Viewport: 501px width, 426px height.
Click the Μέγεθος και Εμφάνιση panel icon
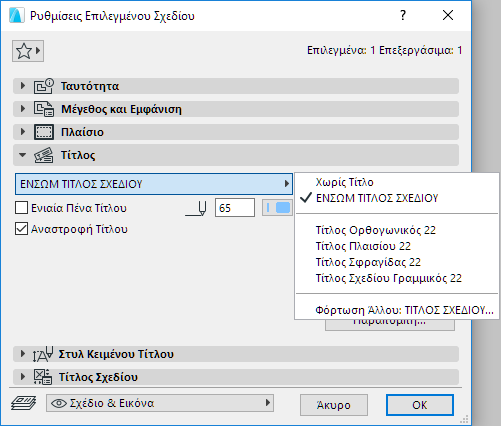43,109
